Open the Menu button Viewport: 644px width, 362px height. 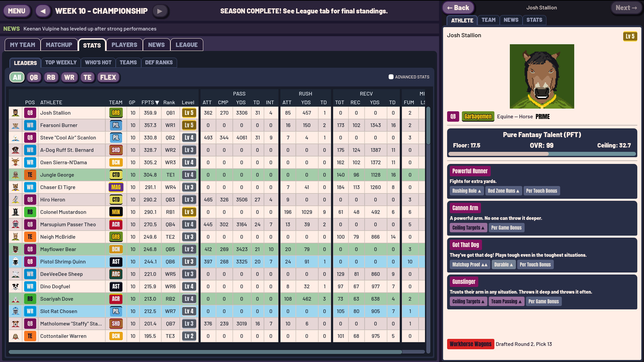point(17,11)
